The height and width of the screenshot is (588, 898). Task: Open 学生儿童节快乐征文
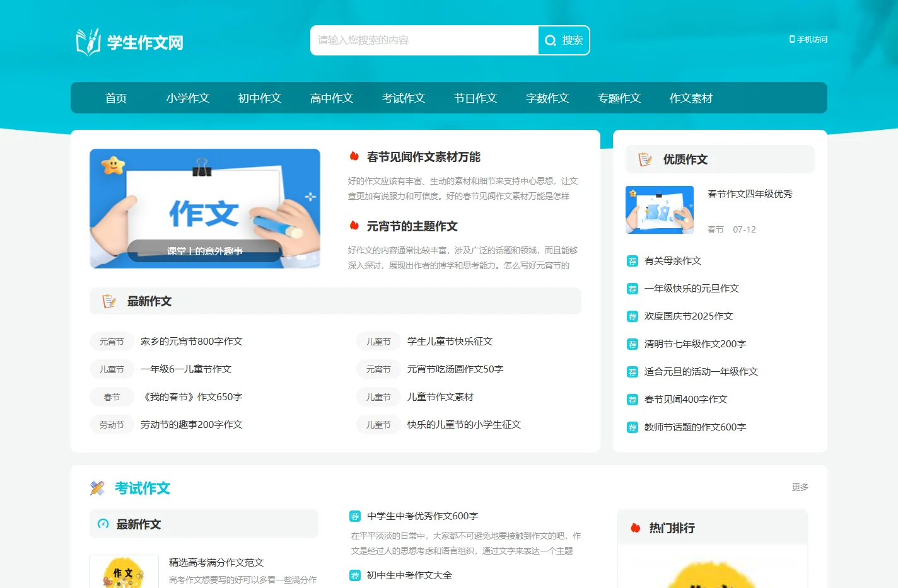(x=450, y=342)
